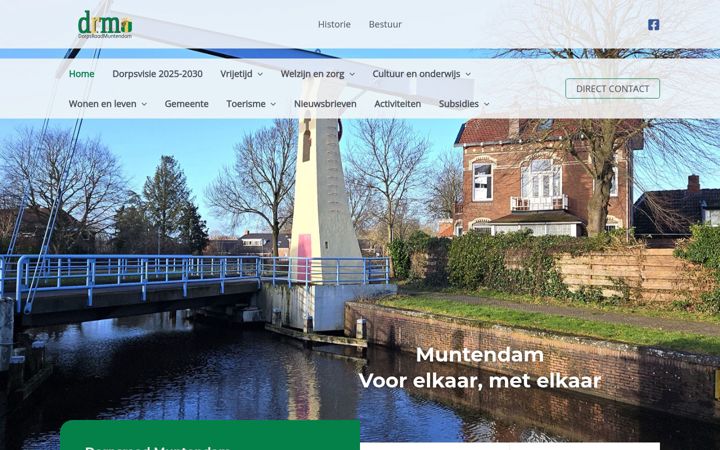Click the 'Voor elkaar, met elkaar' slogan

click(480, 381)
